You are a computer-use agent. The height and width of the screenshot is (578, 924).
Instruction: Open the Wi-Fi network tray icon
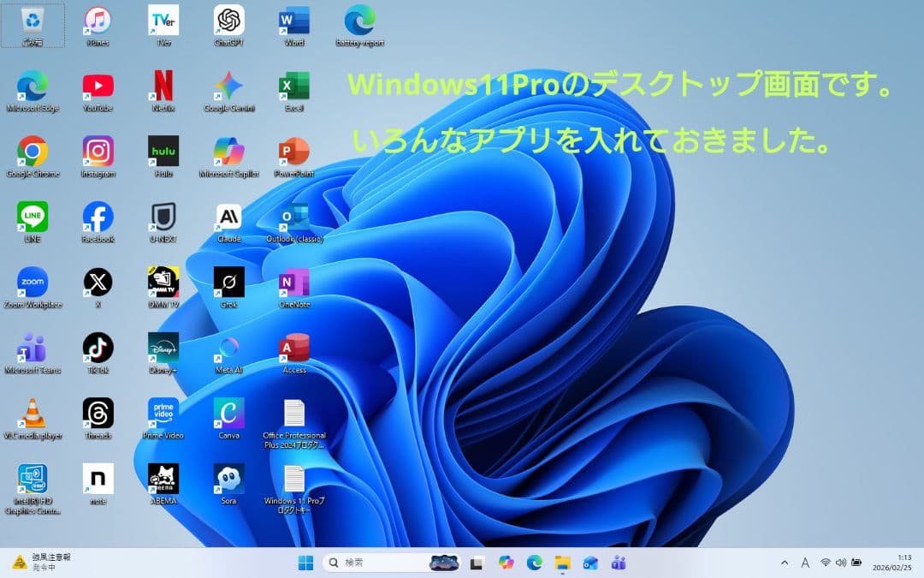point(826,563)
